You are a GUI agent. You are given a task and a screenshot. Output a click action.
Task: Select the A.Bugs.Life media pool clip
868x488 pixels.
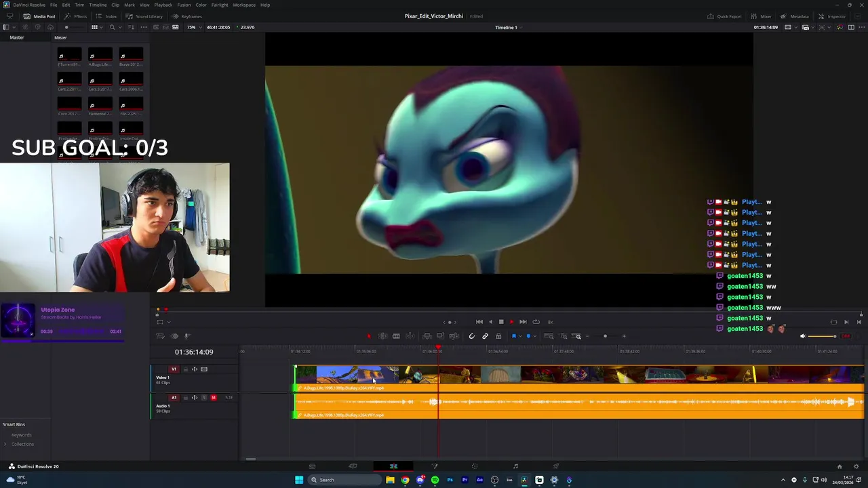(100, 57)
